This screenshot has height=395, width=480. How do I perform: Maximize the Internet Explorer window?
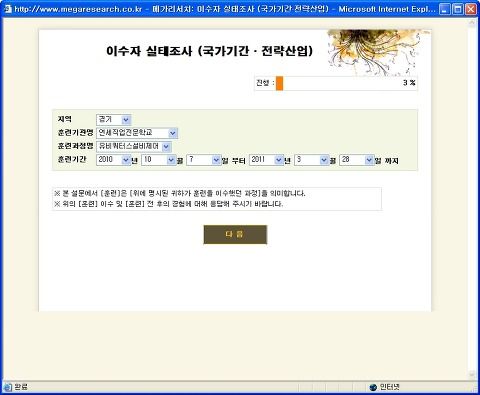458,9
